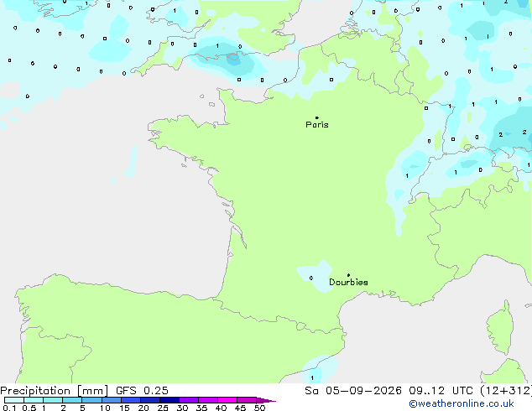The image size is (532, 411).
Task: Pick the 45–50 mm legend swatch
Action: pyautogui.click(x=247, y=400)
